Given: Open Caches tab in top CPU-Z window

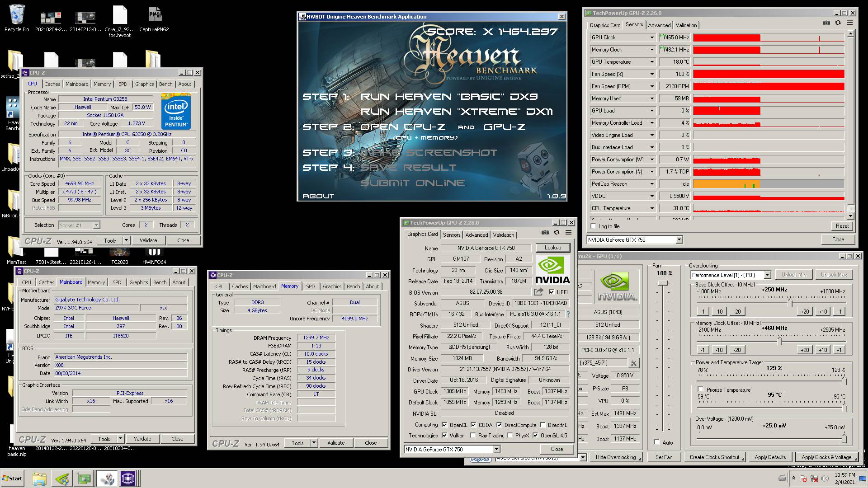Looking at the screenshot, I should tap(52, 84).
